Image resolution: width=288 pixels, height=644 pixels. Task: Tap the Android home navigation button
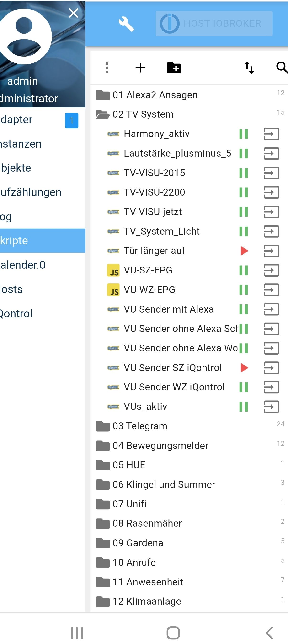coord(173,633)
